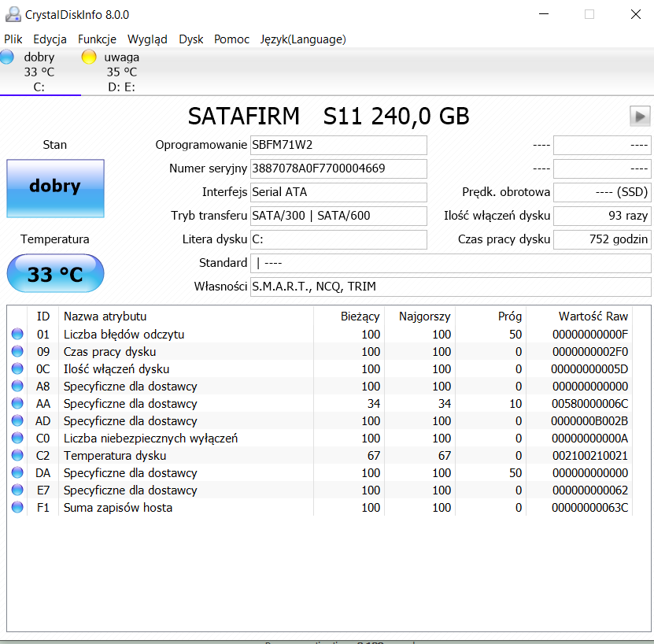The width and height of the screenshot is (654, 644).
Task: Close the CrystalDiskInfo window
Action: pos(636,14)
